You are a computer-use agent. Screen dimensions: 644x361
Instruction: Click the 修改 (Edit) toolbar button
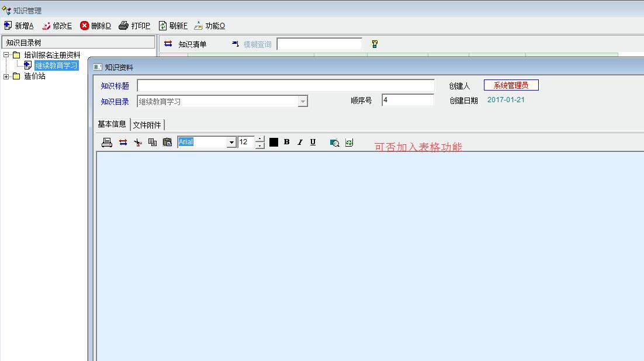(57, 26)
